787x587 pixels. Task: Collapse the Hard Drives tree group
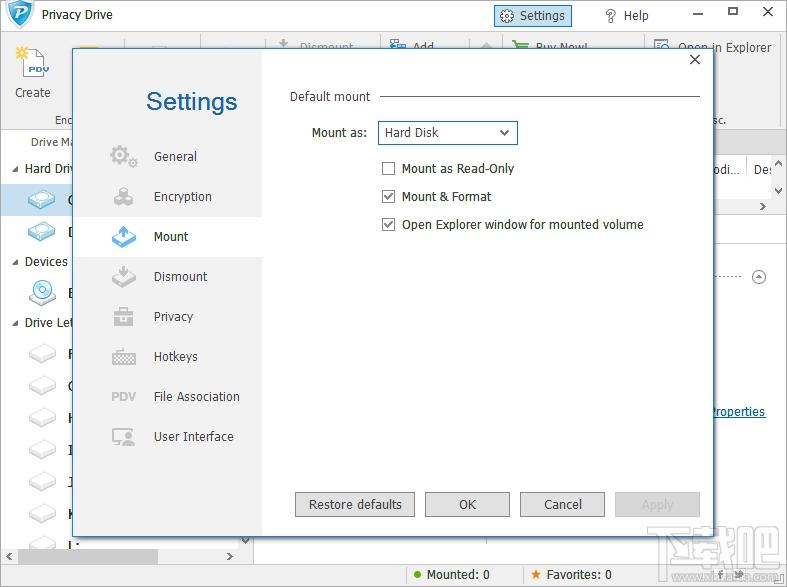point(16,169)
